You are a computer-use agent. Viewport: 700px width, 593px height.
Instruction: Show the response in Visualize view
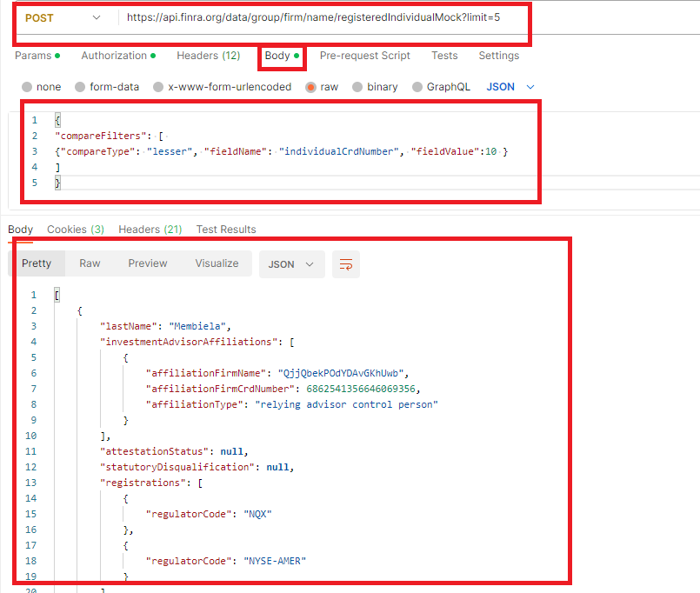point(217,263)
